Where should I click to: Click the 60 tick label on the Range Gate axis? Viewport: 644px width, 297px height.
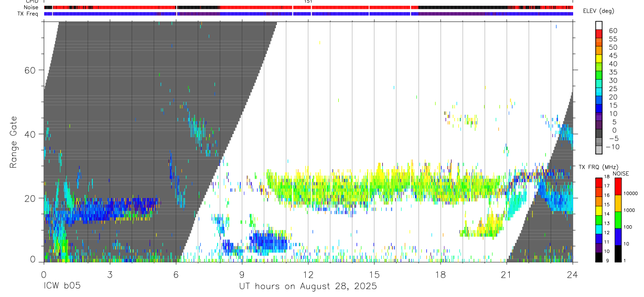tap(30, 70)
